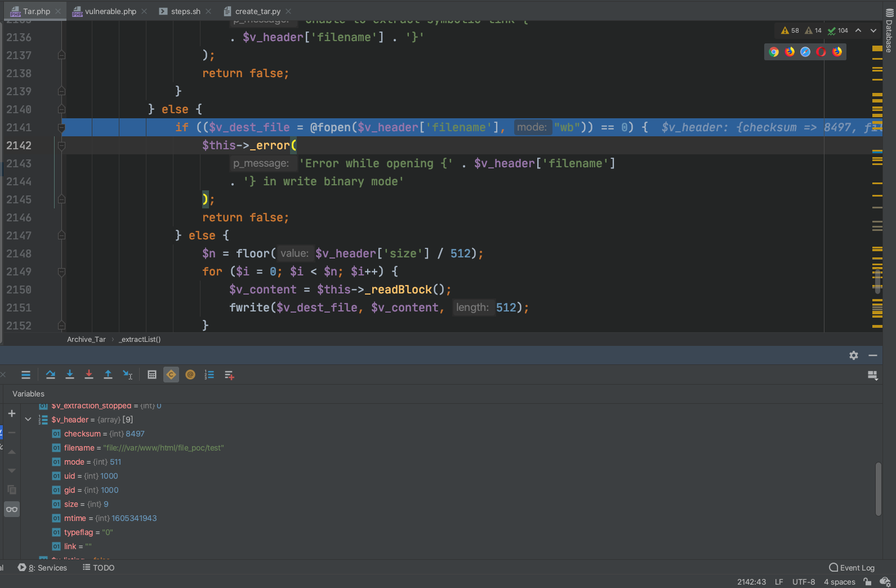Collapse the $v_header array node
This screenshot has width=896, height=588.
(28, 419)
